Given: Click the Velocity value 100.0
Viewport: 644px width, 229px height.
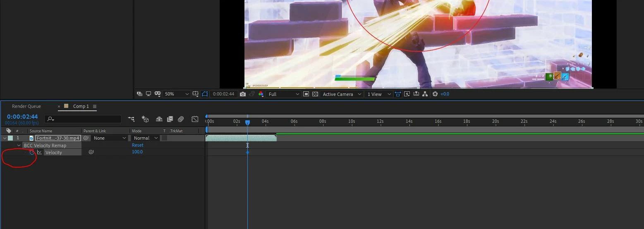Looking at the screenshot, I should pyautogui.click(x=137, y=152).
